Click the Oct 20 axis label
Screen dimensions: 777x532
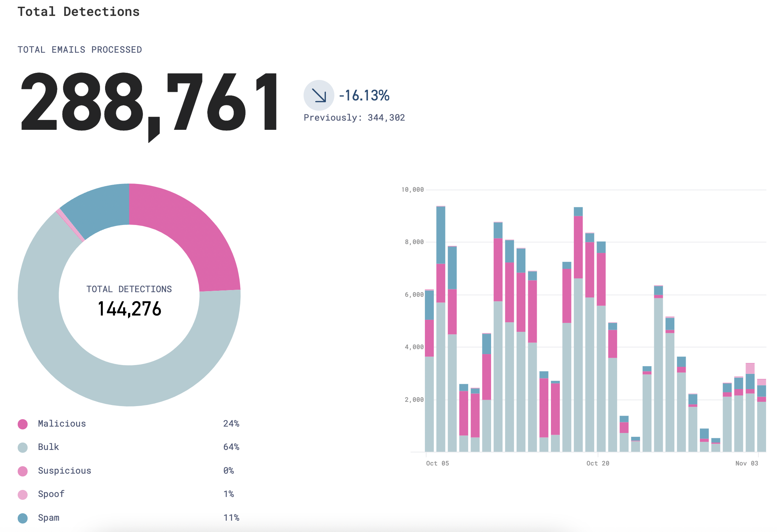[x=598, y=463]
